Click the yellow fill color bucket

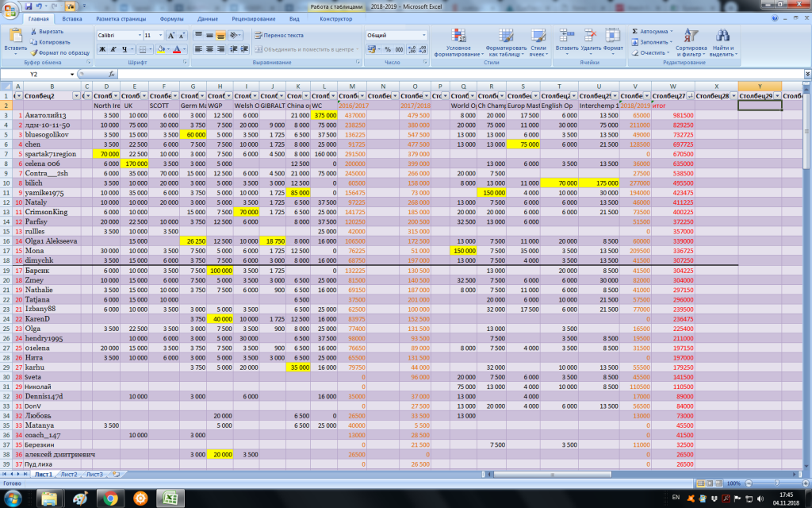pos(161,49)
